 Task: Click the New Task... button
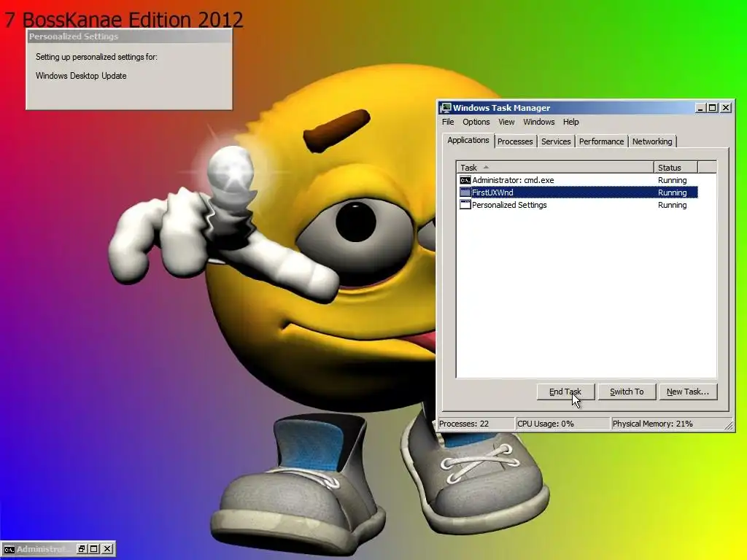click(x=688, y=392)
